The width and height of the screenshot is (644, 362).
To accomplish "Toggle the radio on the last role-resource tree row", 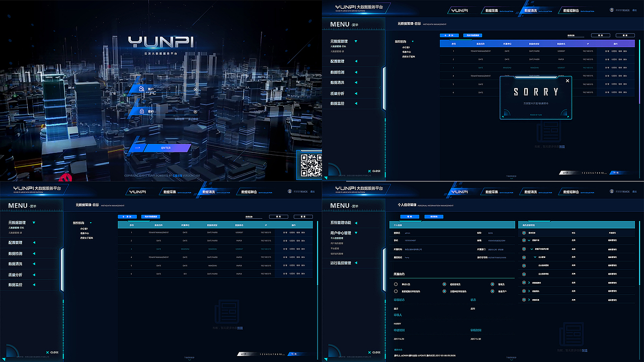I will [x=524, y=300].
